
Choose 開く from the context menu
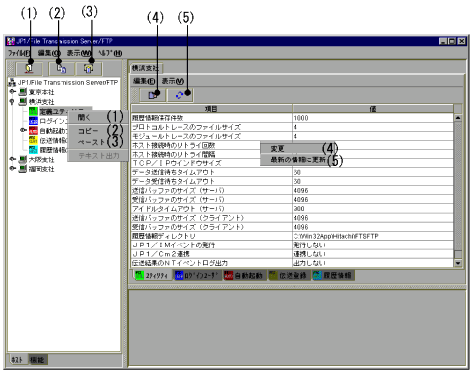[x=98, y=117]
